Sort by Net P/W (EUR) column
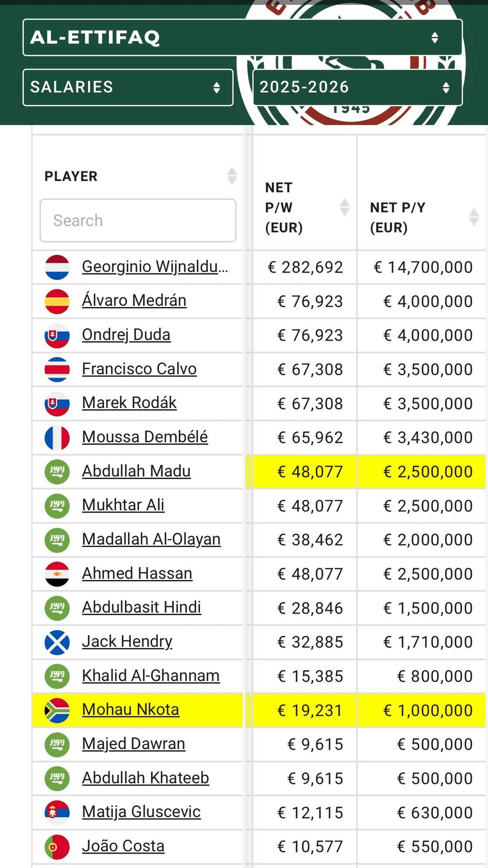This screenshot has height=868, width=488. pyautogui.click(x=344, y=207)
